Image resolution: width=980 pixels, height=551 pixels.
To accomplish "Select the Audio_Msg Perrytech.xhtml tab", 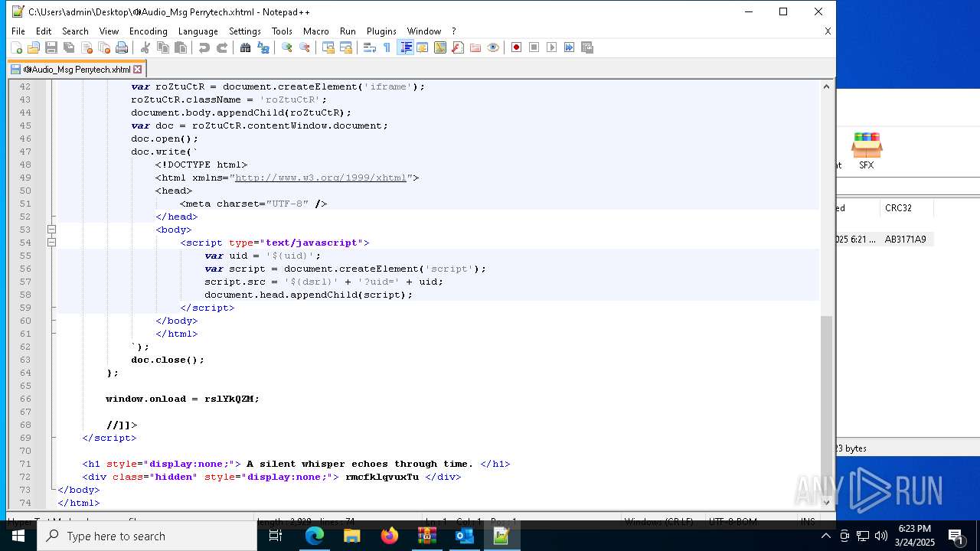I will tap(77, 70).
